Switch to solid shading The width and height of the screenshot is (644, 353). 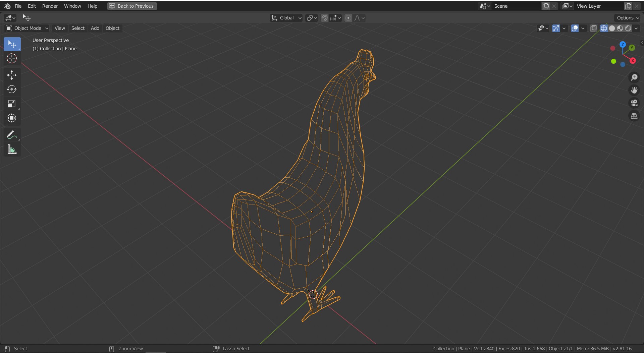612,28
